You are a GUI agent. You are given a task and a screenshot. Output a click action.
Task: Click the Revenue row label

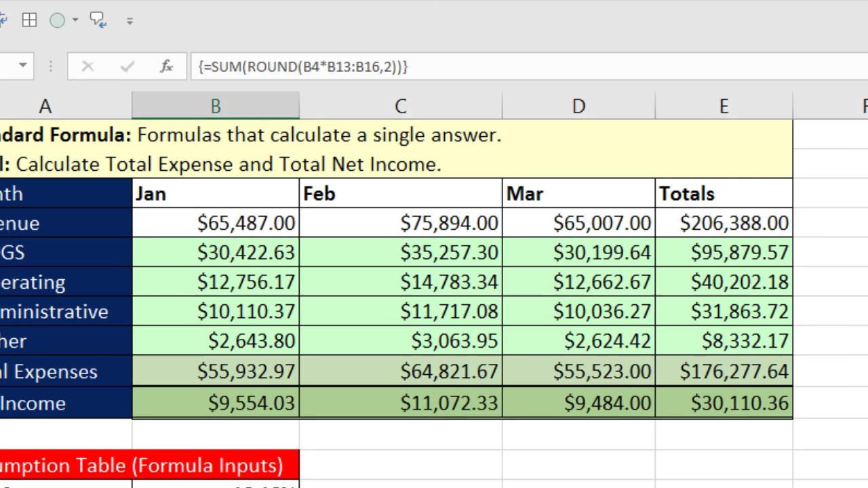tap(66, 222)
